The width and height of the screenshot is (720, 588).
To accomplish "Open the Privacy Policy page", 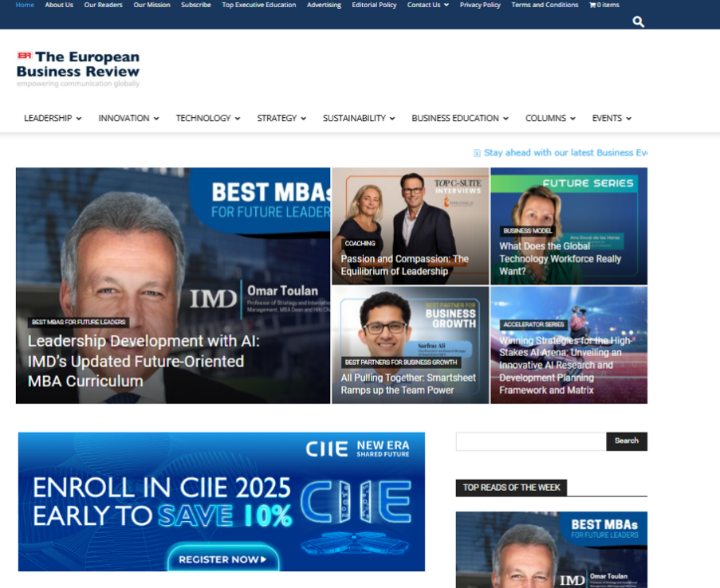I will [x=480, y=5].
